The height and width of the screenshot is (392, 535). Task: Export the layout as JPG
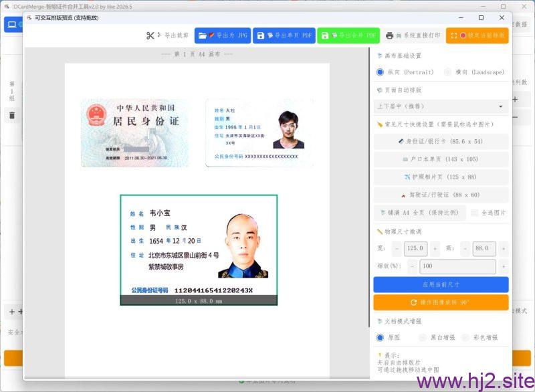pos(223,35)
